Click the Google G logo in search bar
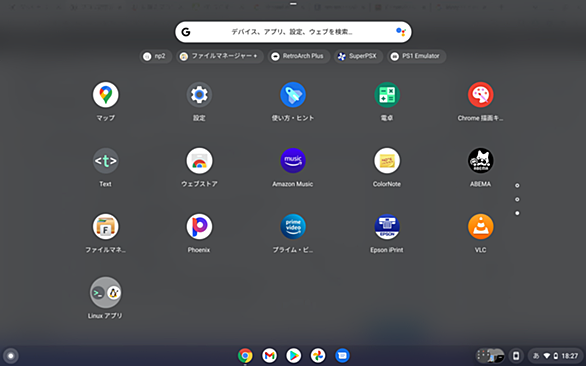The image size is (586, 366). pos(186,32)
